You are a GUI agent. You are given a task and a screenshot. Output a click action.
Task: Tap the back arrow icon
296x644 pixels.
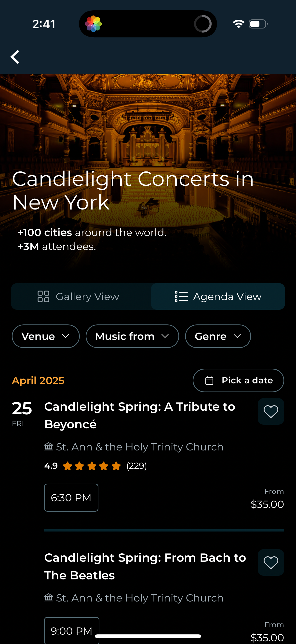(15, 57)
